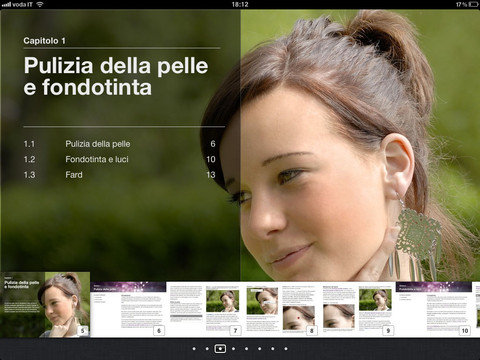This screenshot has height=360, width=480.
Task: Jump to the fourth chapter dot
Action: [233, 349]
